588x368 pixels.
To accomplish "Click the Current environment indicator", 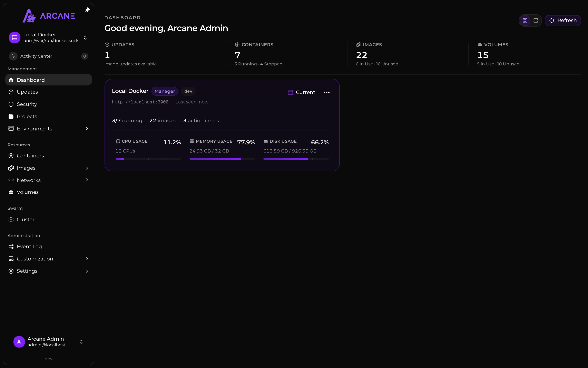I will click(301, 92).
